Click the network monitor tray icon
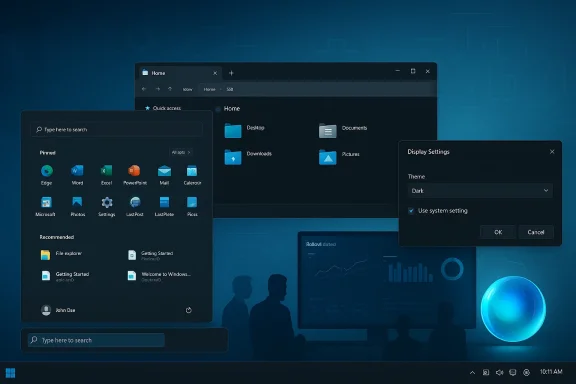 pos(513,373)
